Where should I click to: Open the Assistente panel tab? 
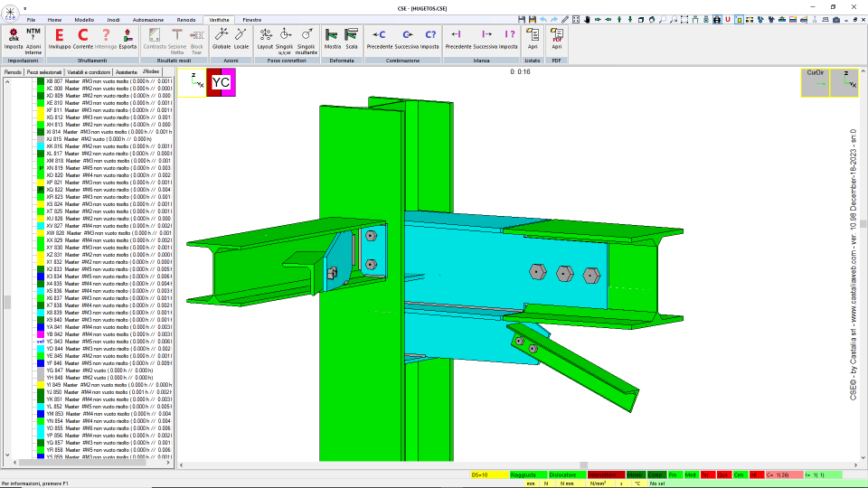point(127,72)
